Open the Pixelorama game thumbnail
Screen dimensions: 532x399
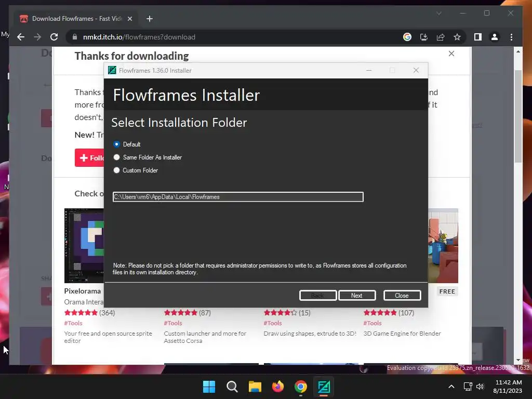tap(84, 245)
